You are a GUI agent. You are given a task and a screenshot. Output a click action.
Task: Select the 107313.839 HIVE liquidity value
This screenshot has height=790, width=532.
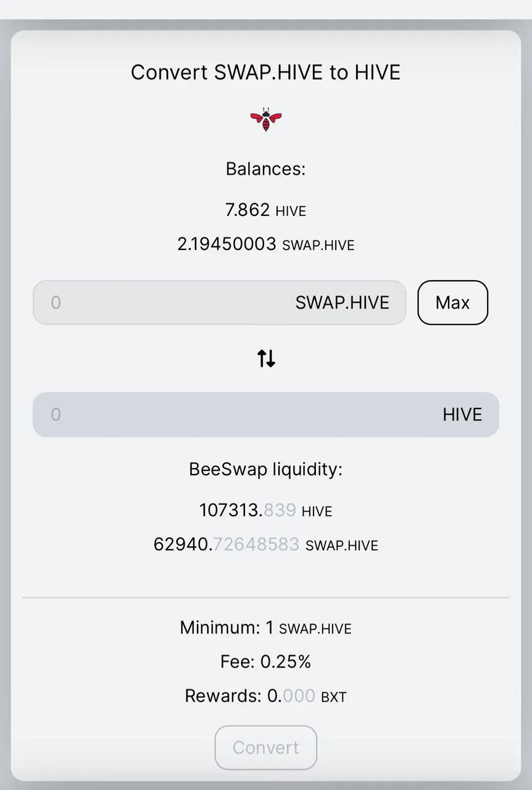coord(266,510)
